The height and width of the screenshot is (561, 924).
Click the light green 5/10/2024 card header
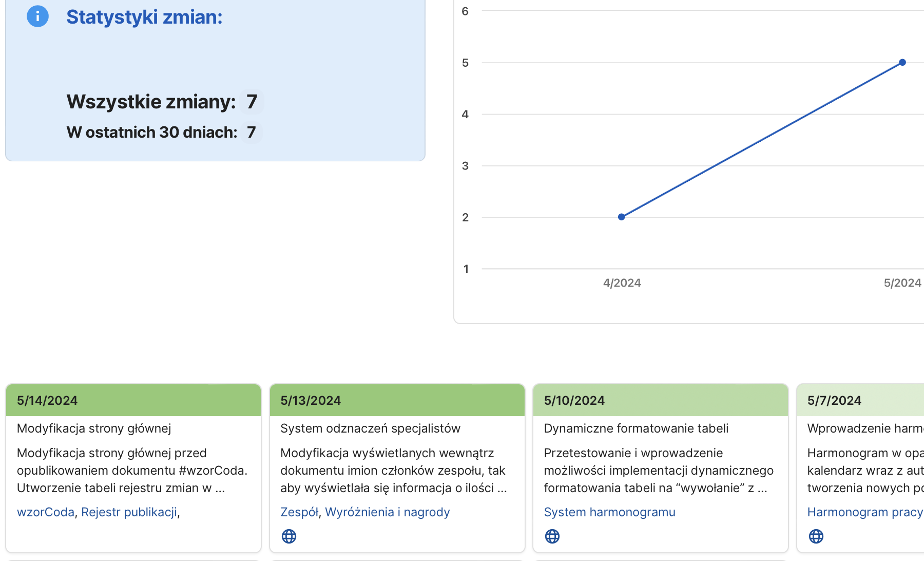tap(660, 400)
